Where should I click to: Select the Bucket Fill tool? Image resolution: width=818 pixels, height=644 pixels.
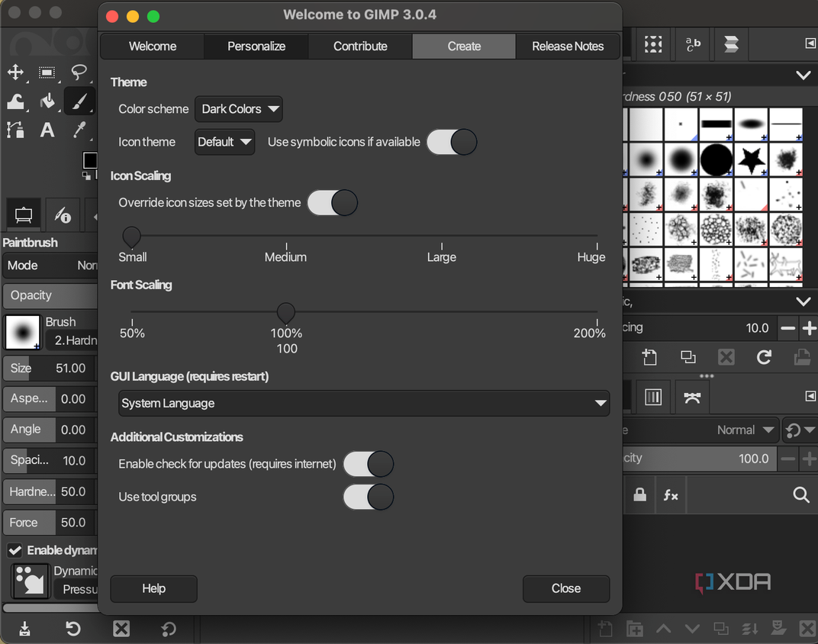pyautogui.click(x=47, y=101)
